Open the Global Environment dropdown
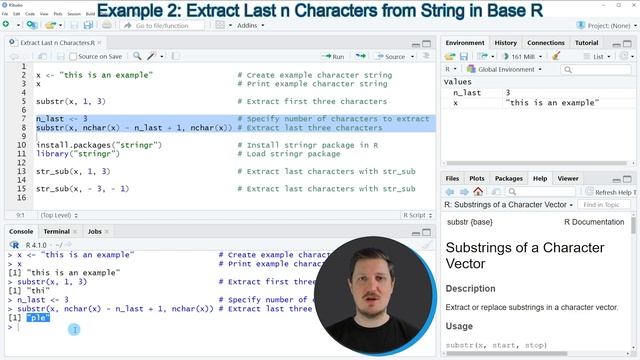 504,69
